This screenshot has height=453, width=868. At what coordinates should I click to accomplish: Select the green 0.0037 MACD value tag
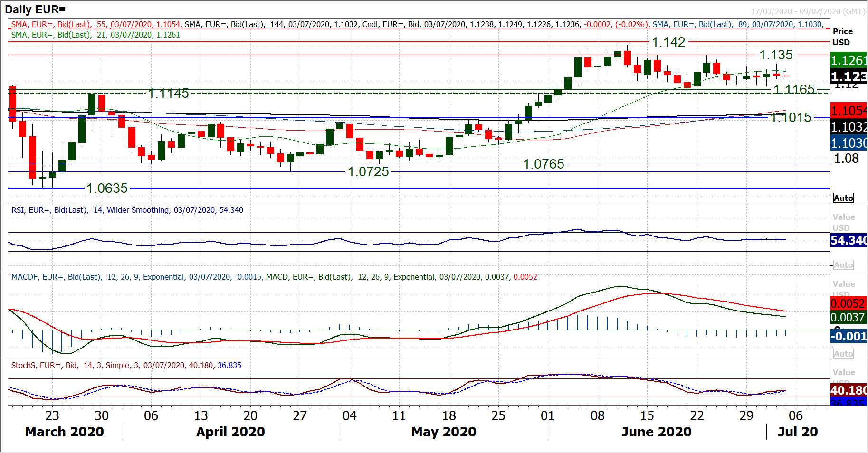[848, 317]
